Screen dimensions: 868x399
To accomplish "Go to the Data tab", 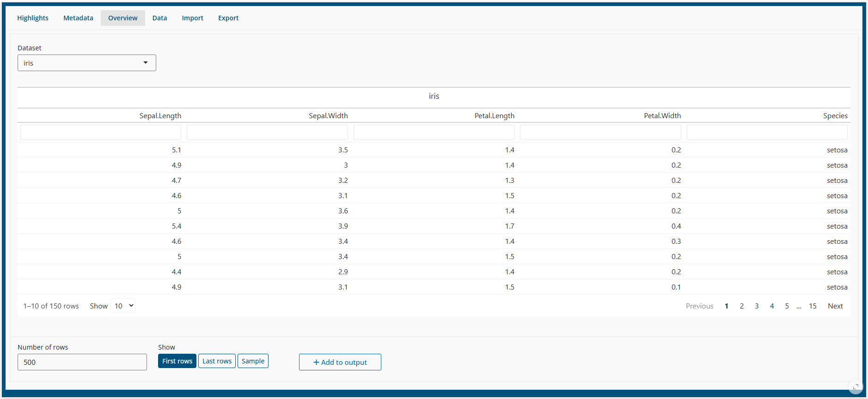I will 159,18.
